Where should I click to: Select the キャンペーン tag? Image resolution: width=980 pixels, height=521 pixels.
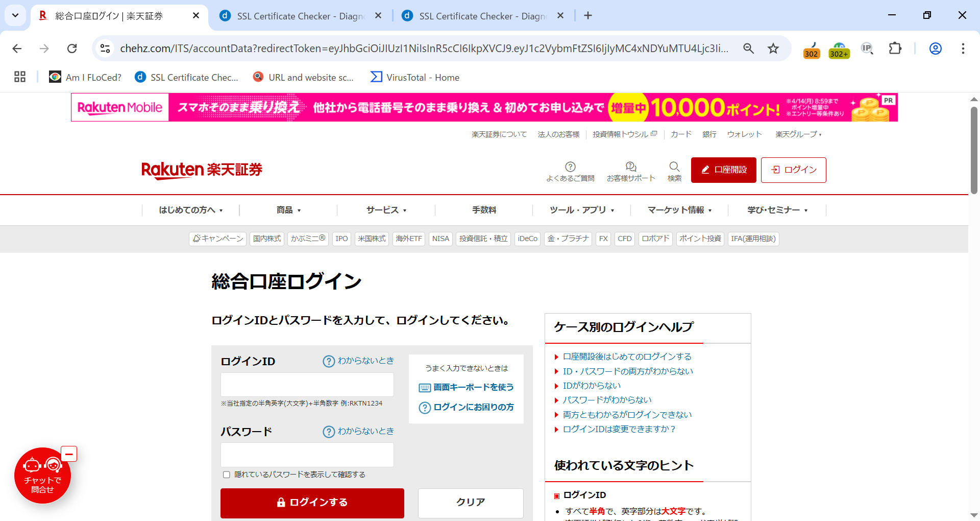click(x=217, y=239)
